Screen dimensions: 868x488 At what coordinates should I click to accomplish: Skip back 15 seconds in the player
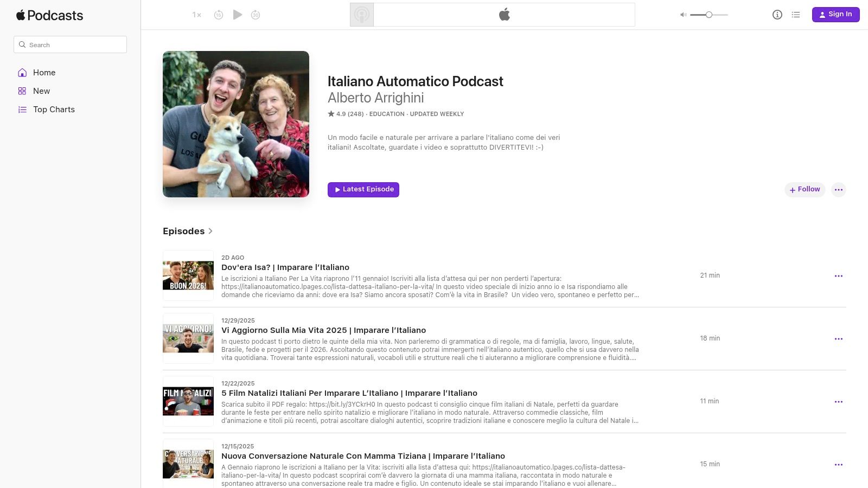tap(219, 15)
